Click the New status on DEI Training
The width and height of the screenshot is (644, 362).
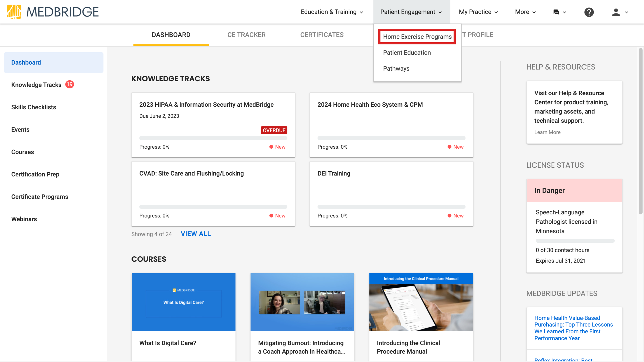coord(455,216)
